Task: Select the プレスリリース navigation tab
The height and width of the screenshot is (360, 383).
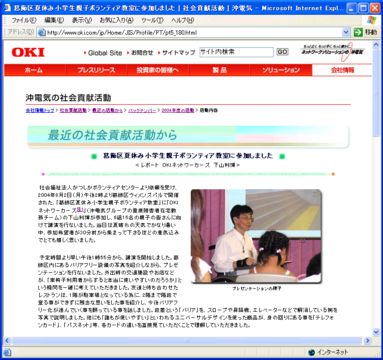Action: pos(96,70)
